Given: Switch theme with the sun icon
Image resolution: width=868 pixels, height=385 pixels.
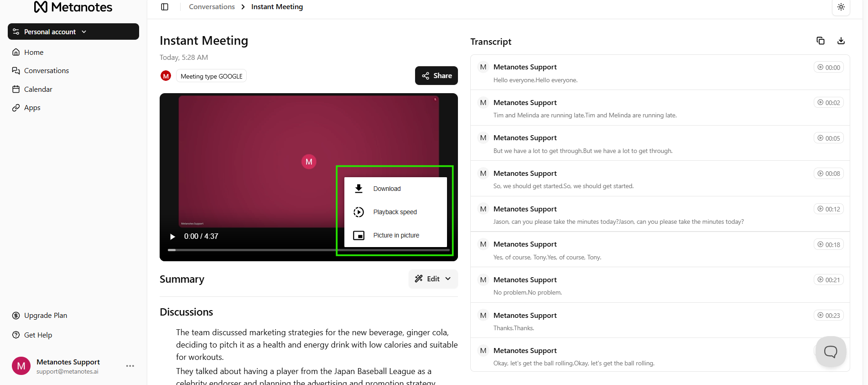Looking at the screenshot, I should [x=841, y=7].
